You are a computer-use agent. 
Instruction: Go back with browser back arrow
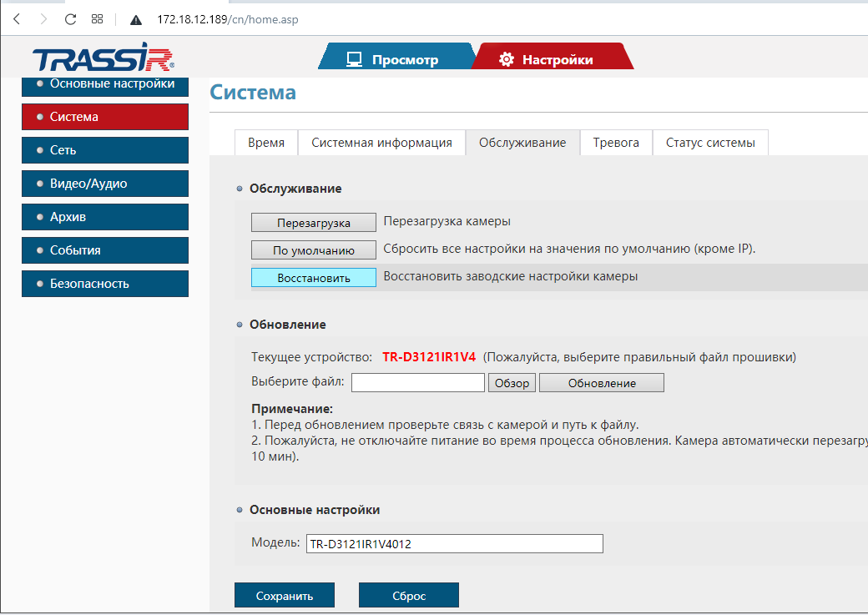[x=17, y=19]
